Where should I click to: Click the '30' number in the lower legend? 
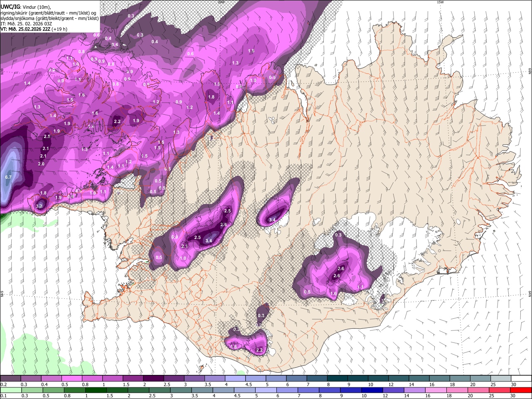pyautogui.click(x=513, y=396)
